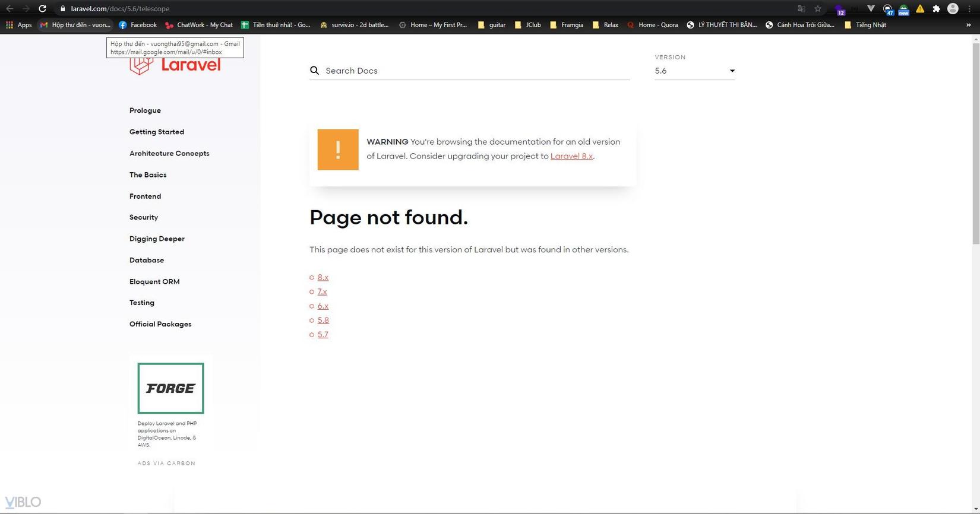Click the Ads via Carbon link
The width and height of the screenshot is (980, 514).
pos(166,464)
